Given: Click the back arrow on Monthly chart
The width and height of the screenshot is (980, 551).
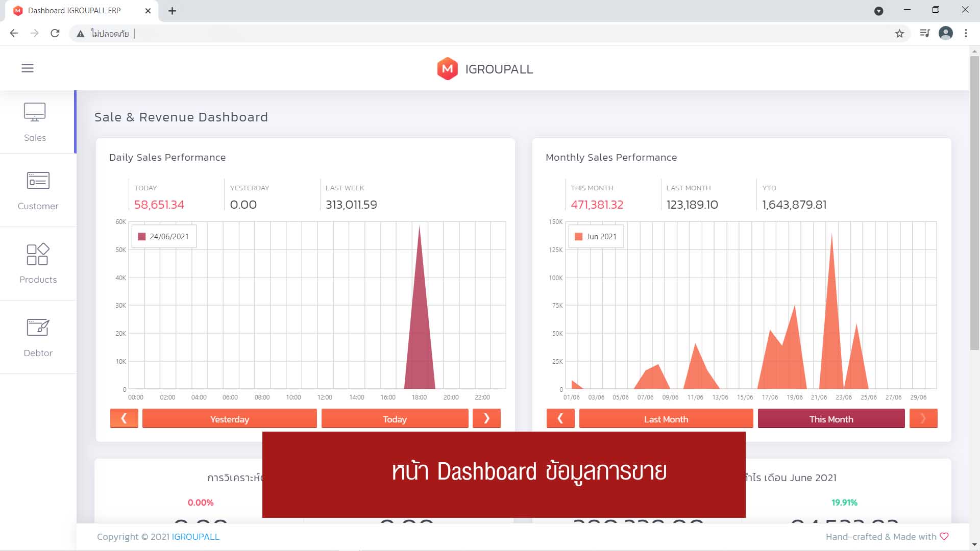Looking at the screenshot, I should point(560,418).
